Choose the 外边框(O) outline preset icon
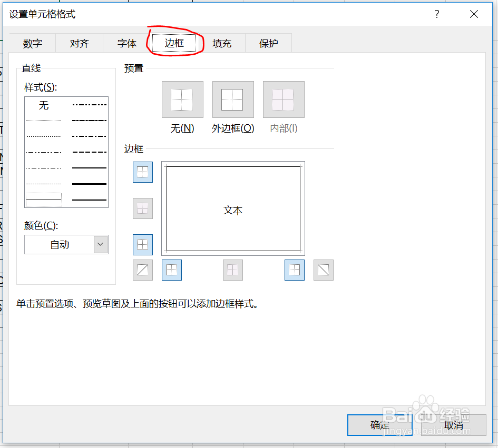The image size is (498, 448). tap(233, 99)
